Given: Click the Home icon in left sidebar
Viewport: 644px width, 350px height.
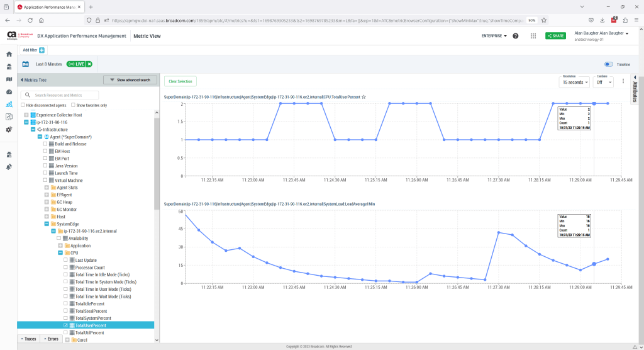Looking at the screenshot, I should tap(9, 54).
